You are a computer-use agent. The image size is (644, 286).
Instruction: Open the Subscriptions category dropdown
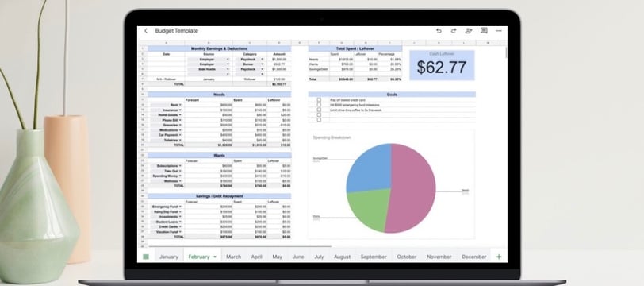tap(180, 165)
